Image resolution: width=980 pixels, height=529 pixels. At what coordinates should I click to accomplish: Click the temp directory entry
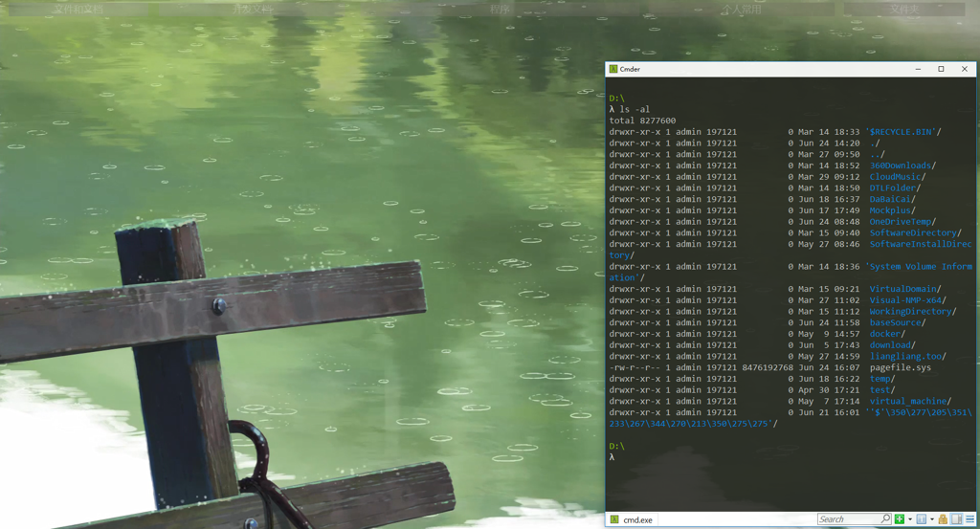point(880,379)
